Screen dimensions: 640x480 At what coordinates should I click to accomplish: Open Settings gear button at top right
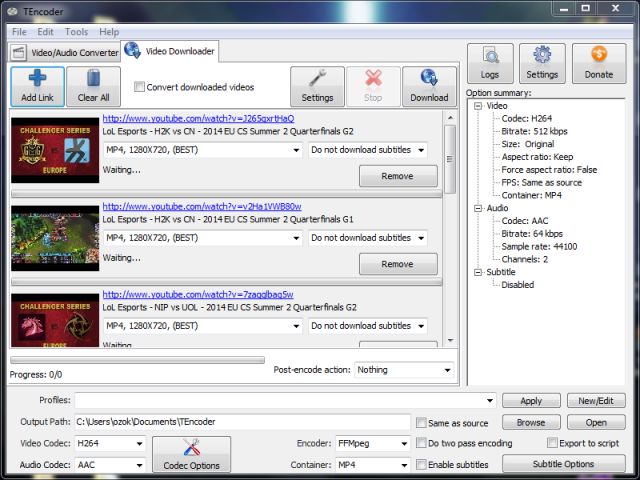[542, 63]
